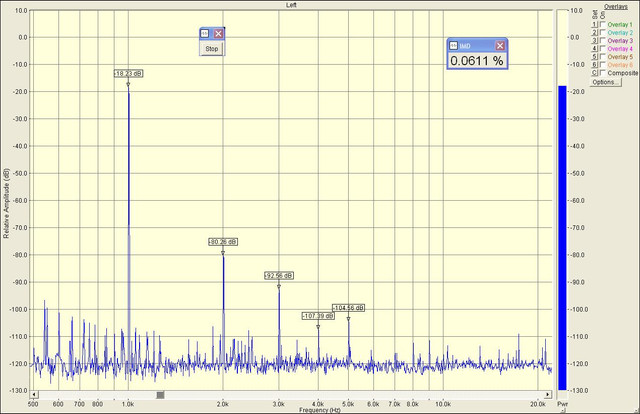Click the frequency scrollbar thumb

[x=160, y=395]
